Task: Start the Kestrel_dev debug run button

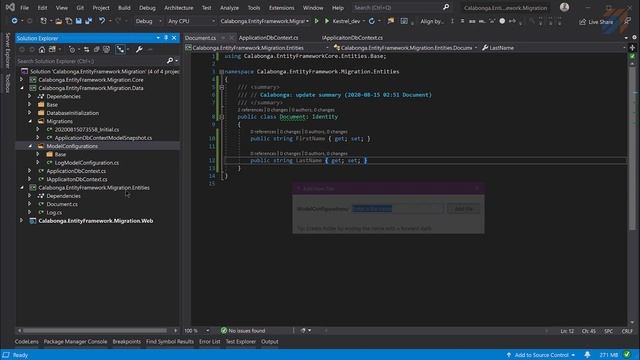Action: [x=342, y=21]
